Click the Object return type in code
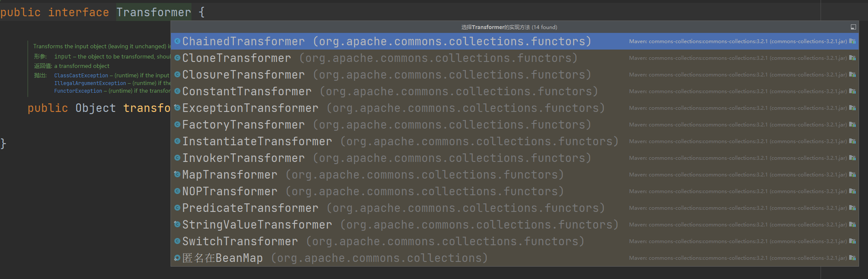The width and height of the screenshot is (868, 279). click(x=95, y=108)
